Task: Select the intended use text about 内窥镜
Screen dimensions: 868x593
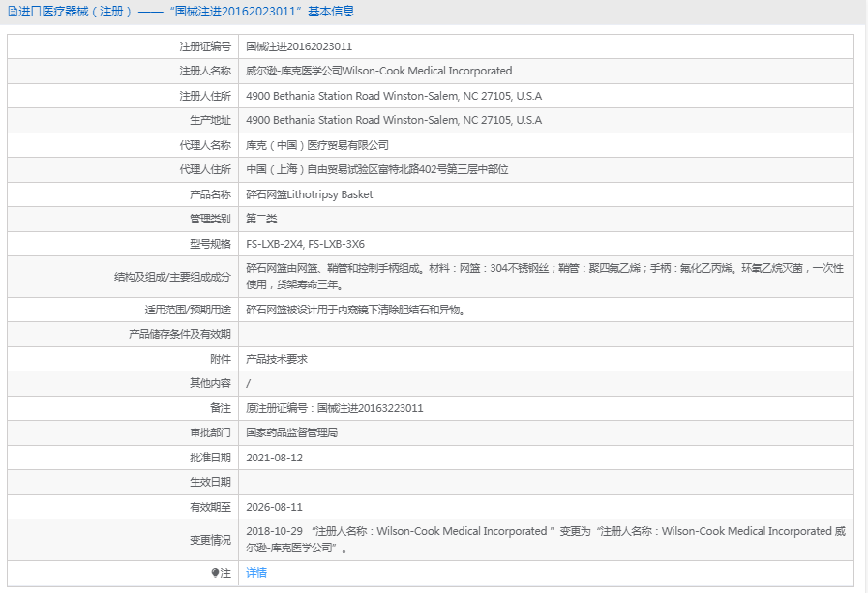Action: 356,310
